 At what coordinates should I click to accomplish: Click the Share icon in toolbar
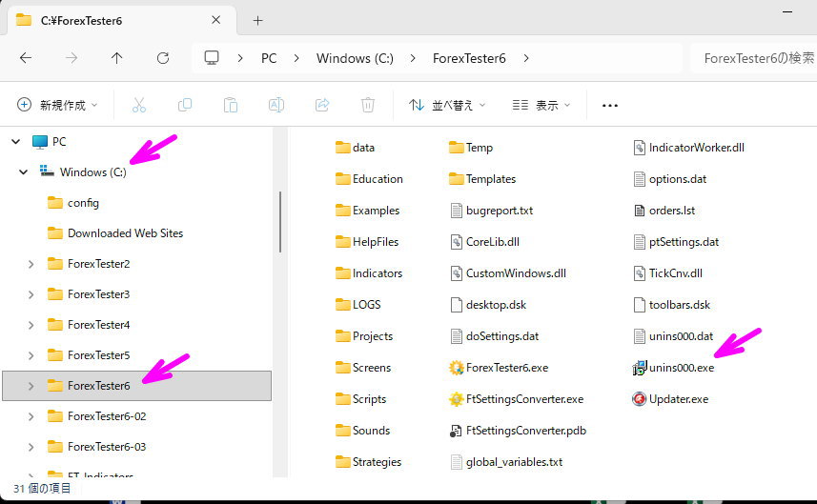[x=322, y=105]
